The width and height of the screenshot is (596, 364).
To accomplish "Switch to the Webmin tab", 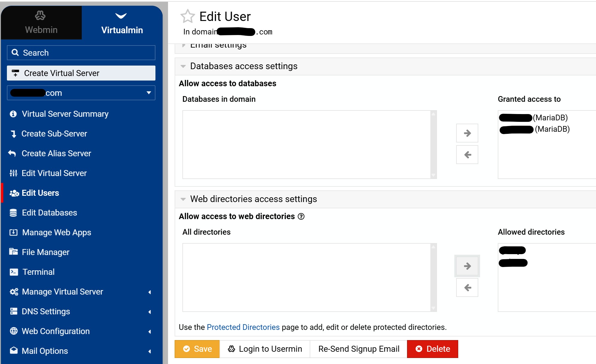I will pyautogui.click(x=41, y=22).
